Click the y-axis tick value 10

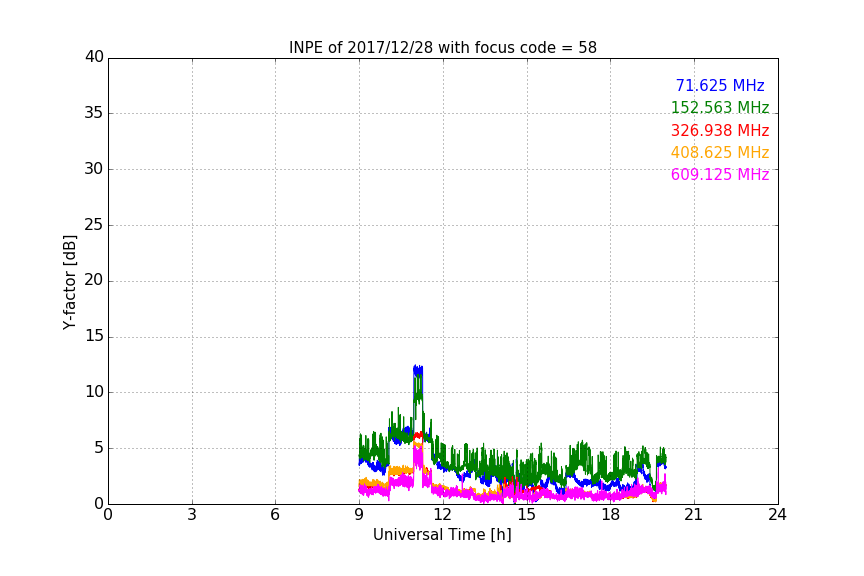94,392
